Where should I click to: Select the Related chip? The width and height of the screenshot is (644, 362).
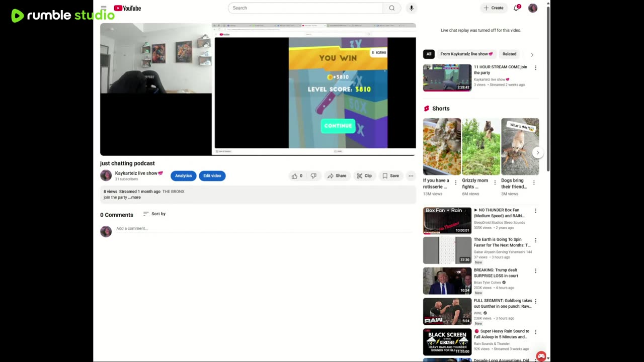(509, 54)
